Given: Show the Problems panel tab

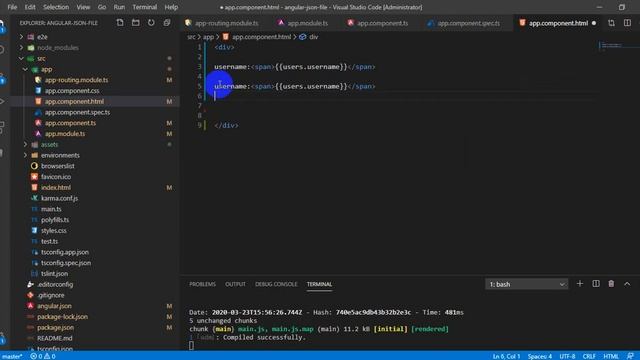Looking at the screenshot, I should [202, 284].
